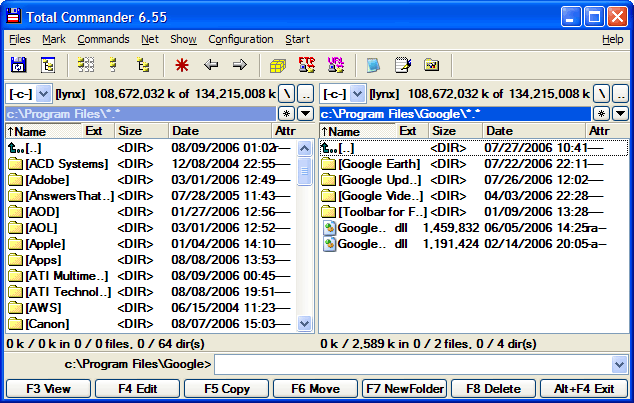Open the FTP connect toolbar icon
634x403 pixels.
pos(307,65)
